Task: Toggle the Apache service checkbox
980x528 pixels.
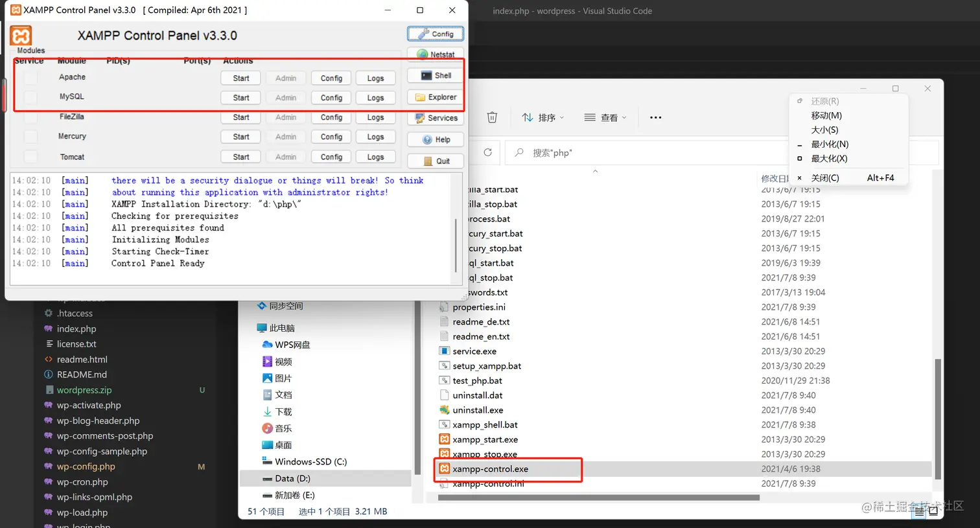Action: coord(30,78)
